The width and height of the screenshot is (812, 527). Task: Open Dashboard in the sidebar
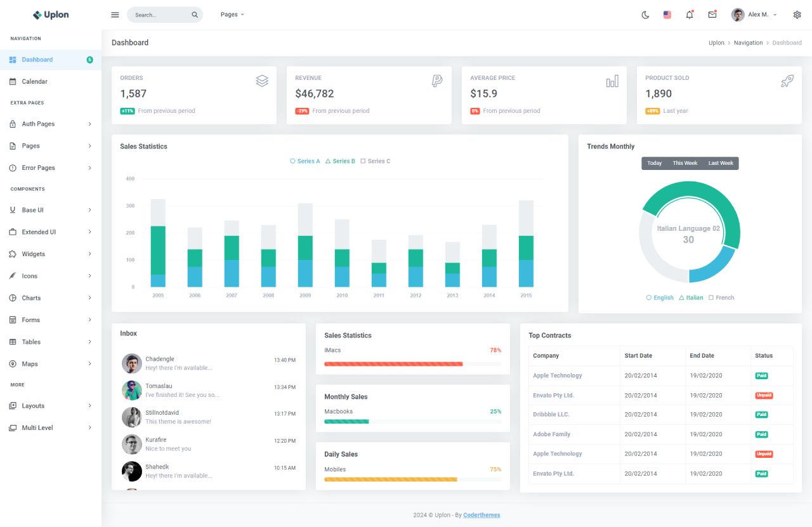click(51, 60)
